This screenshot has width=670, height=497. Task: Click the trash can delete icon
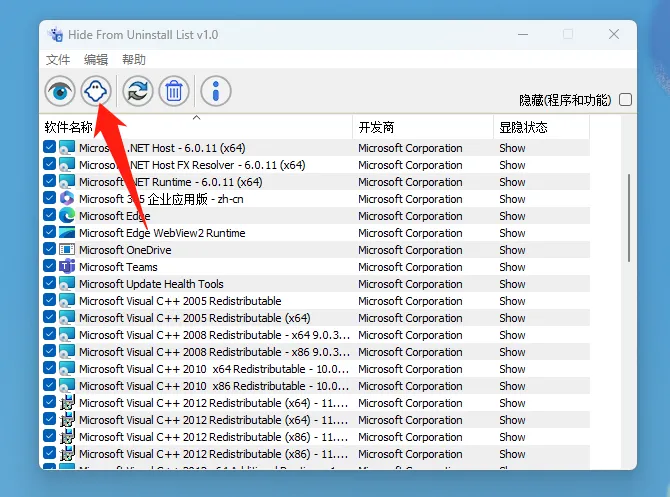(174, 91)
